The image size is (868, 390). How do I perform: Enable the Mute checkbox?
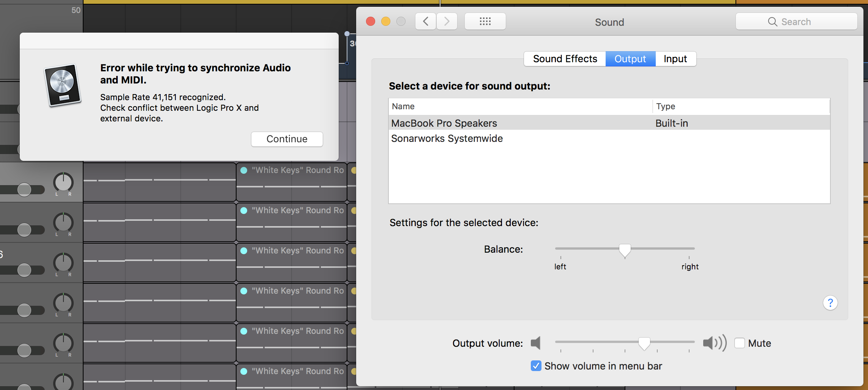[x=739, y=343]
